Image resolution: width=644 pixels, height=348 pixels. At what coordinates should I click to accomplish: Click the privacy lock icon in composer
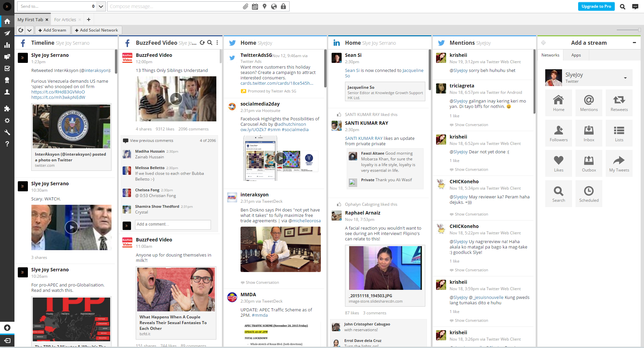point(283,6)
